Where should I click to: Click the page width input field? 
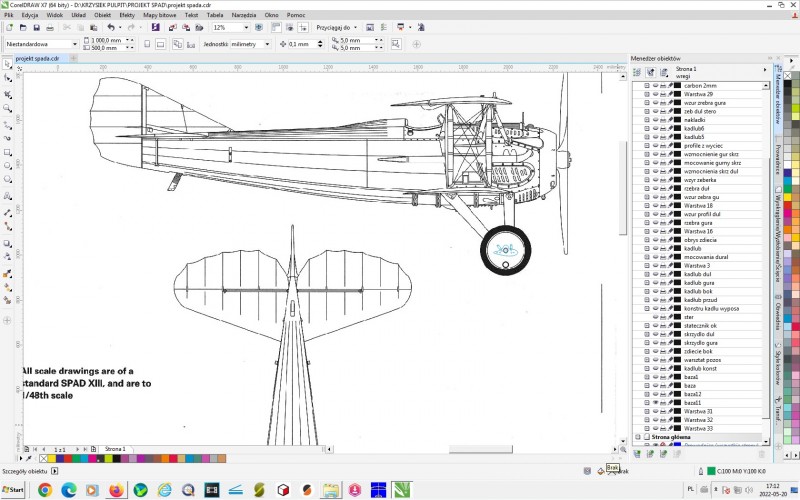click(x=108, y=40)
